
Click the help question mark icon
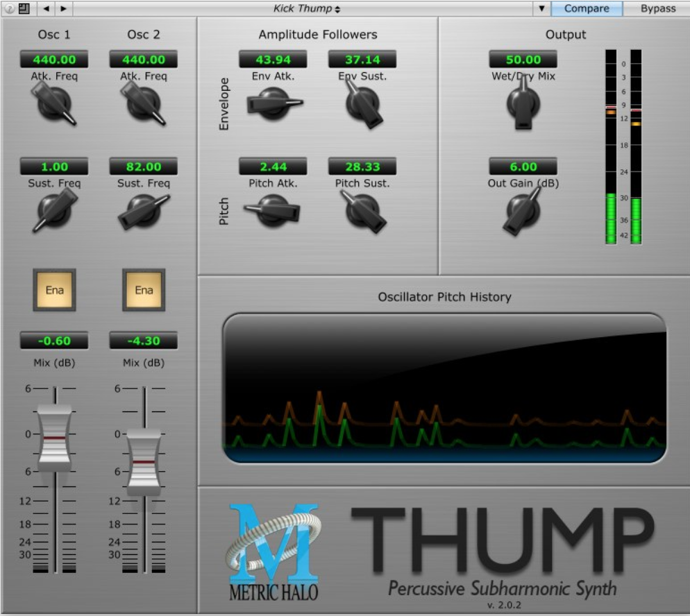9,8
